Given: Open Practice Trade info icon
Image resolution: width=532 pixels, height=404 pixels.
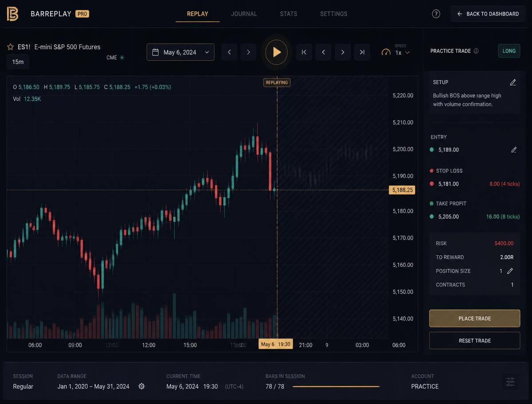Looking at the screenshot, I should pos(476,51).
